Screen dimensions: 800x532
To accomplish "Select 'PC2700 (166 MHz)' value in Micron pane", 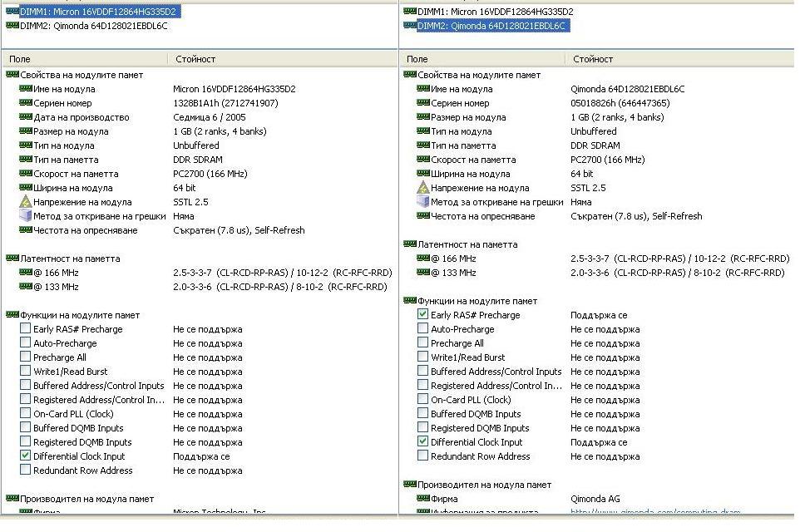I will click(210, 174).
